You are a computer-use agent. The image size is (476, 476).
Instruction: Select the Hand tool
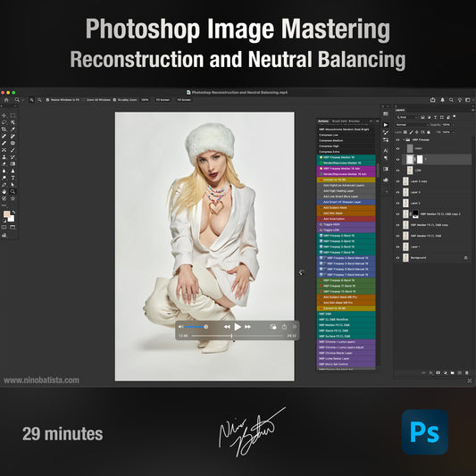coord(4,191)
